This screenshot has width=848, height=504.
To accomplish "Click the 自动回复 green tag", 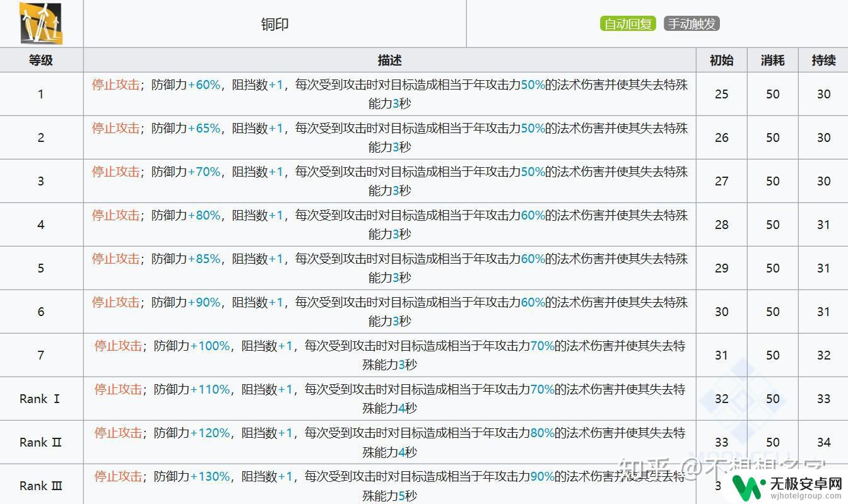I will (628, 24).
